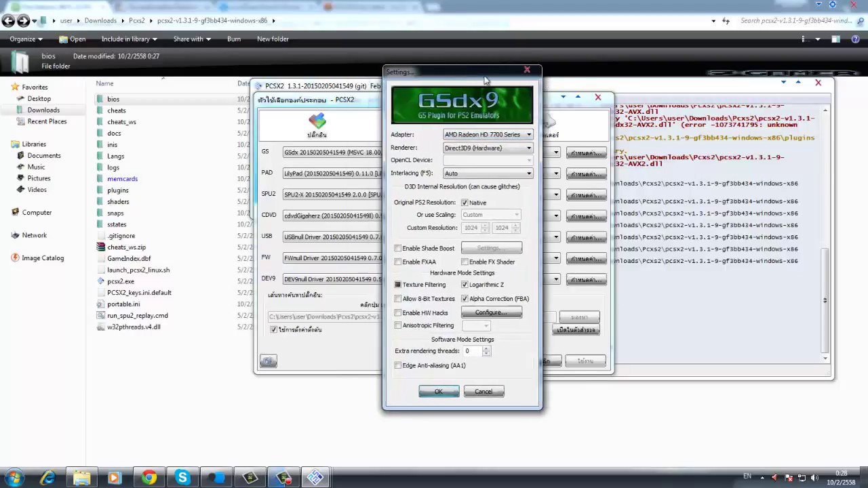Open Skype from taskbar
The width and height of the screenshot is (868, 488).
pos(182,478)
